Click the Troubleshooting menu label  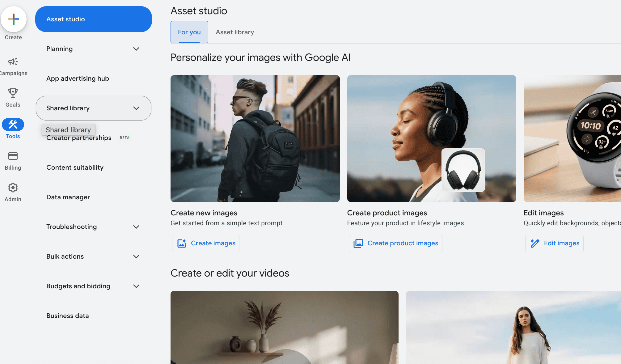pos(71,227)
